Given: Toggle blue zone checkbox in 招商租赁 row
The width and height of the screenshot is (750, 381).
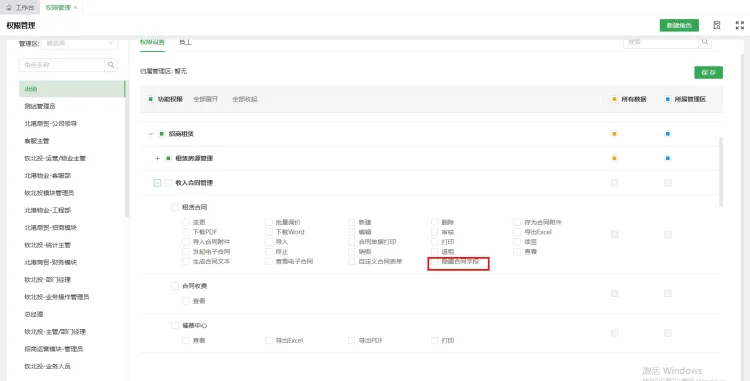Looking at the screenshot, I should [668, 134].
